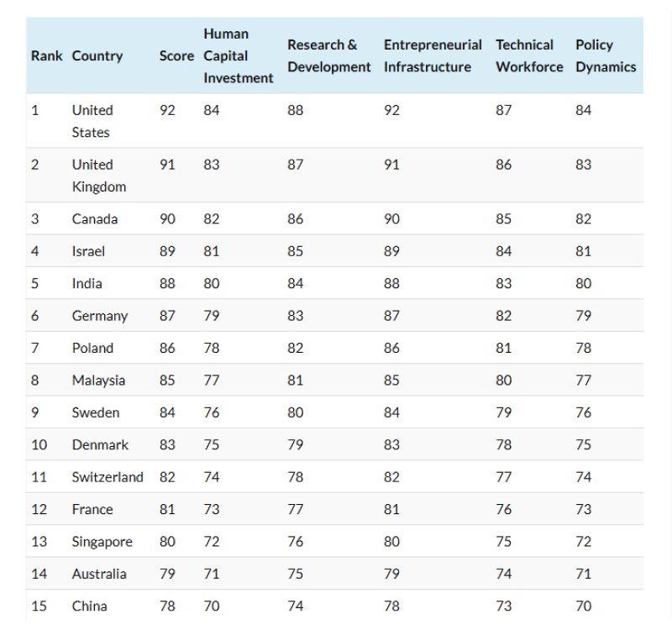Viewport: 672px width, 630px height.
Task: Select the Country column header
Action: (x=97, y=56)
